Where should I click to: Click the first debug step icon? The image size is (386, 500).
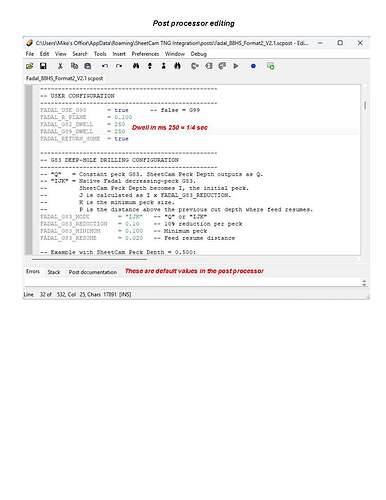[195, 66]
